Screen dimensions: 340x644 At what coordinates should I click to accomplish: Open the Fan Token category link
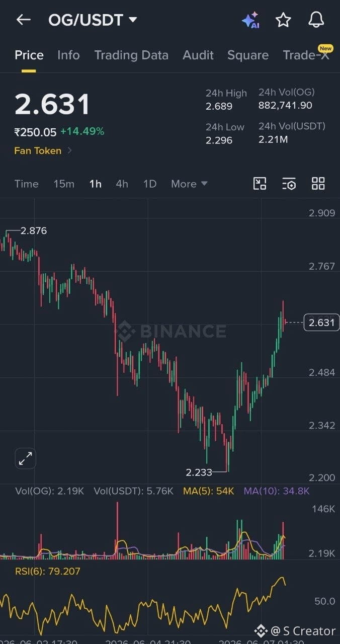(x=43, y=150)
